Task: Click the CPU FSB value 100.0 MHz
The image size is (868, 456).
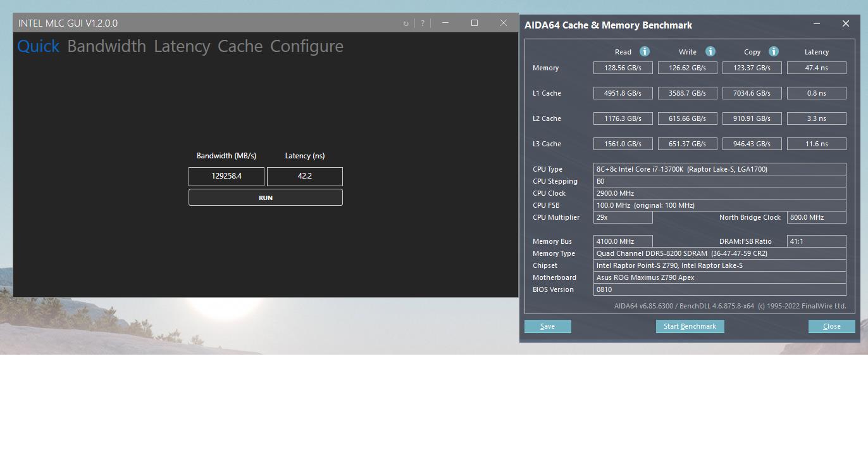Action: coord(720,205)
